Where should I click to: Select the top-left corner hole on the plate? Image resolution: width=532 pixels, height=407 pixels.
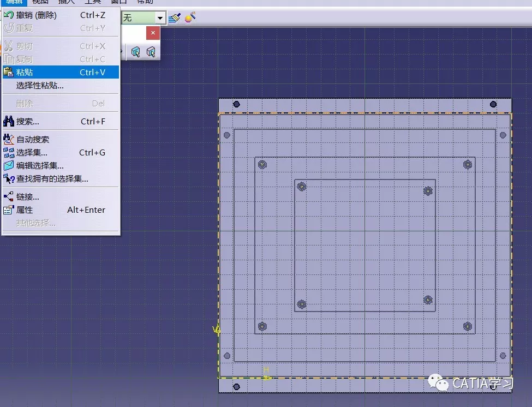pyautogui.click(x=236, y=104)
